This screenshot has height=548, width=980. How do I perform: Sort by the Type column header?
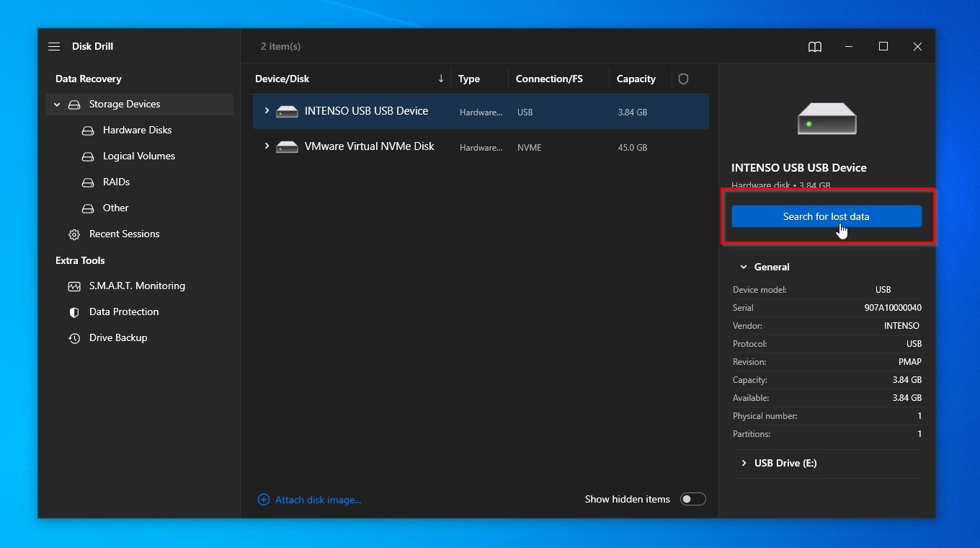pos(469,79)
